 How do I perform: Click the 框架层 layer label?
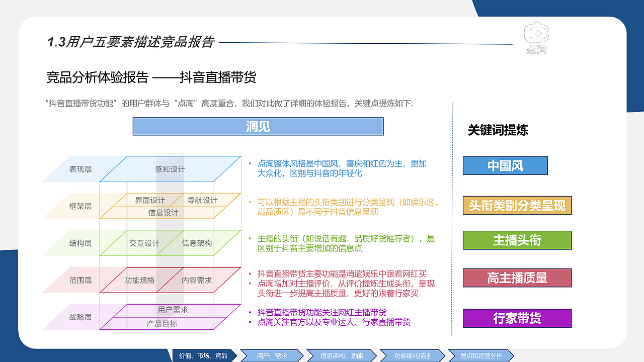(80, 206)
